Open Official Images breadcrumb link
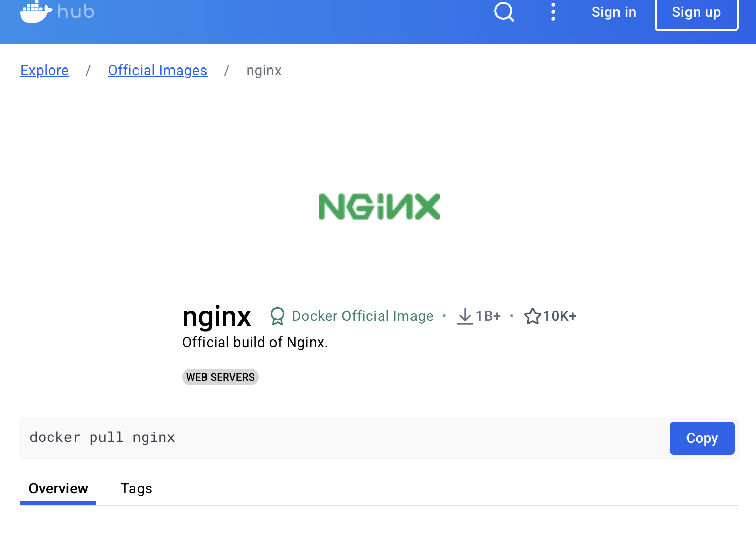Screen dimensions: 756x545 point(157,71)
